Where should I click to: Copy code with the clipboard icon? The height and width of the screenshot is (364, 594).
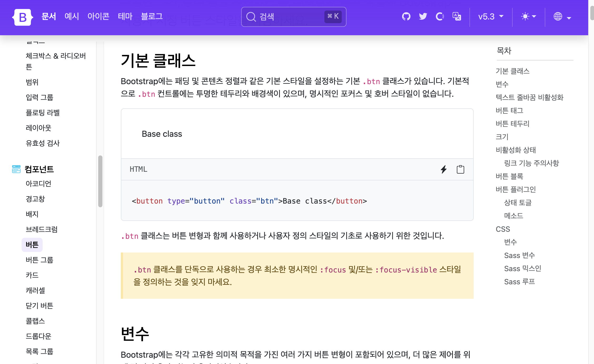[x=460, y=169]
